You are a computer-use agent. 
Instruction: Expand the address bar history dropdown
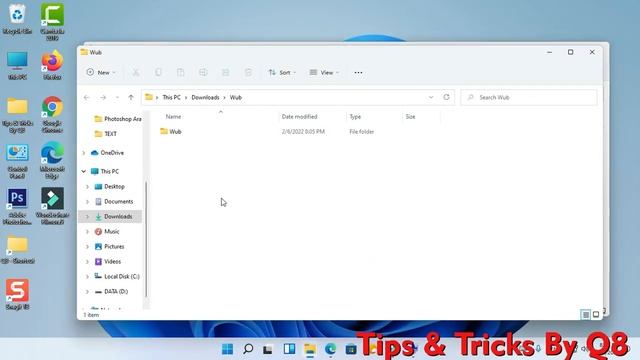431,98
